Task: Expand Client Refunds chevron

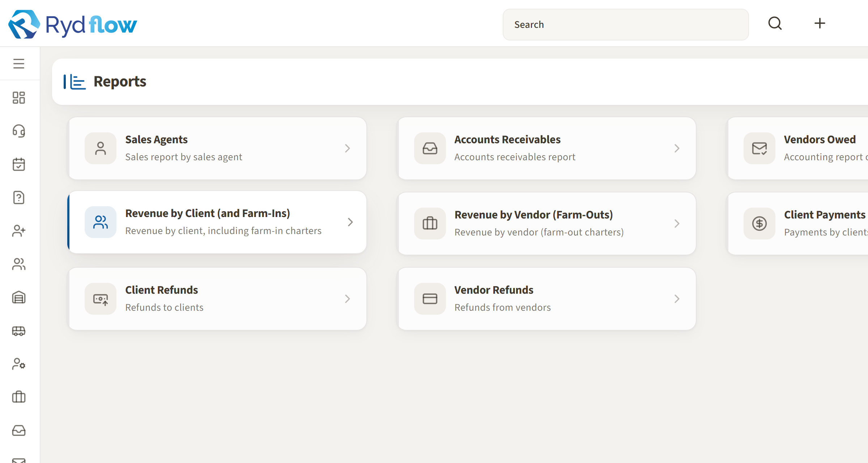Action: 348,299
